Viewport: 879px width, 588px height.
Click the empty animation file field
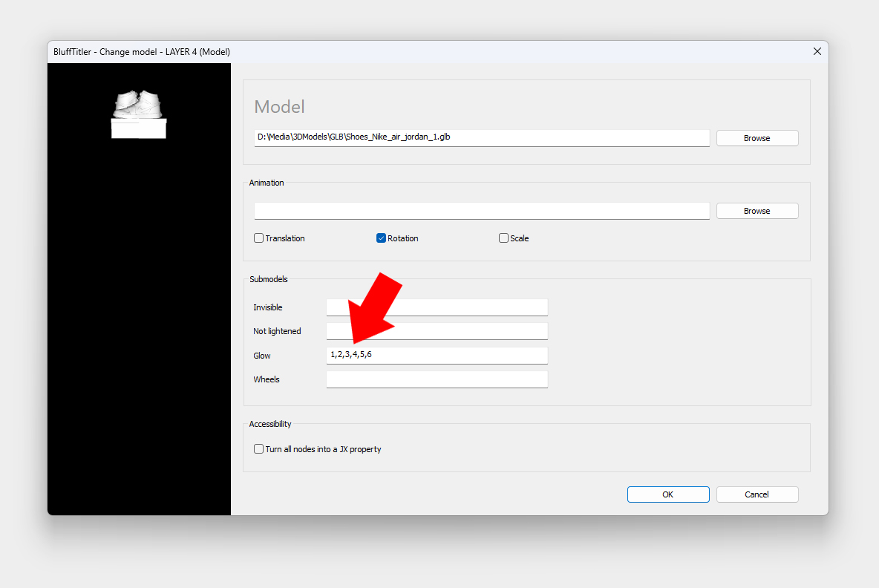[x=481, y=211]
